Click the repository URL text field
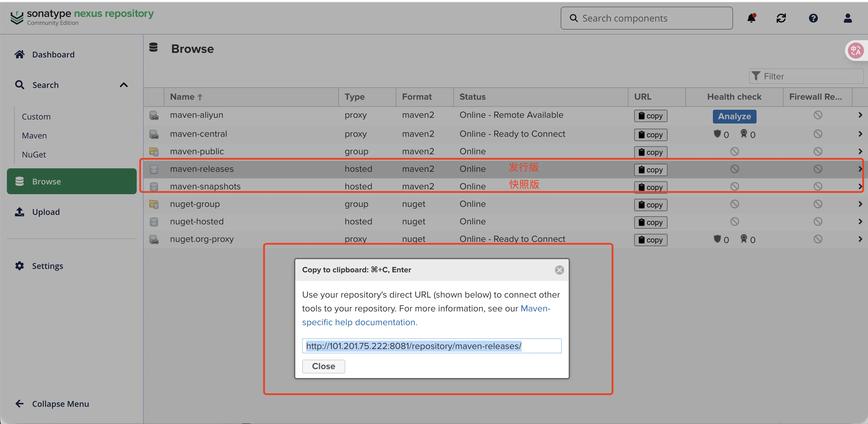This screenshot has width=868, height=424. pyautogui.click(x=431, y=346)
